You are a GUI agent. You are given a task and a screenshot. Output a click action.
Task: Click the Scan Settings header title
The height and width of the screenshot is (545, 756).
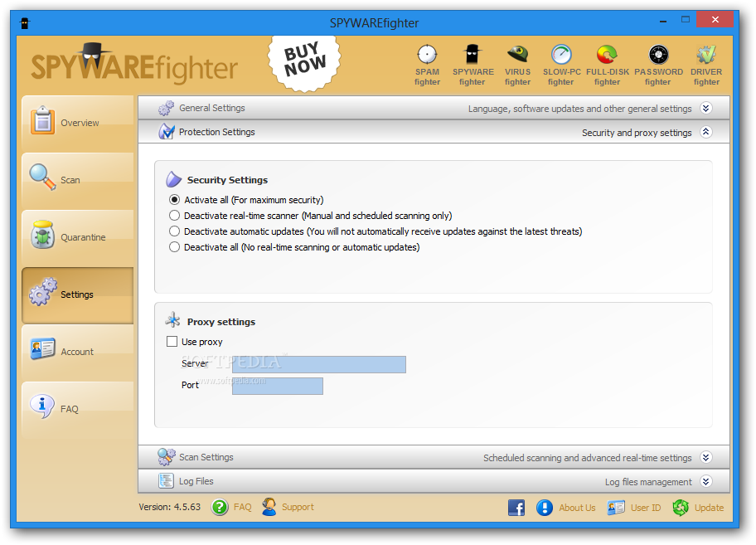point(206,457)
